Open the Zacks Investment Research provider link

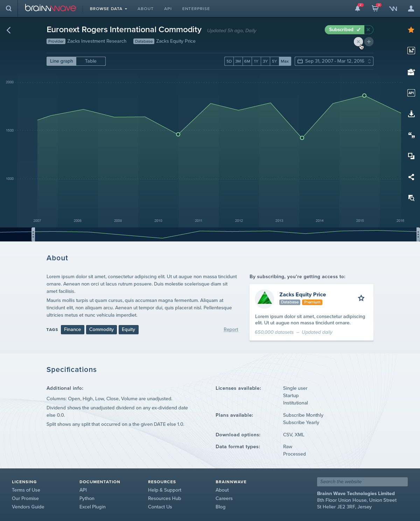pyautogui.click(x=97, y=41)
